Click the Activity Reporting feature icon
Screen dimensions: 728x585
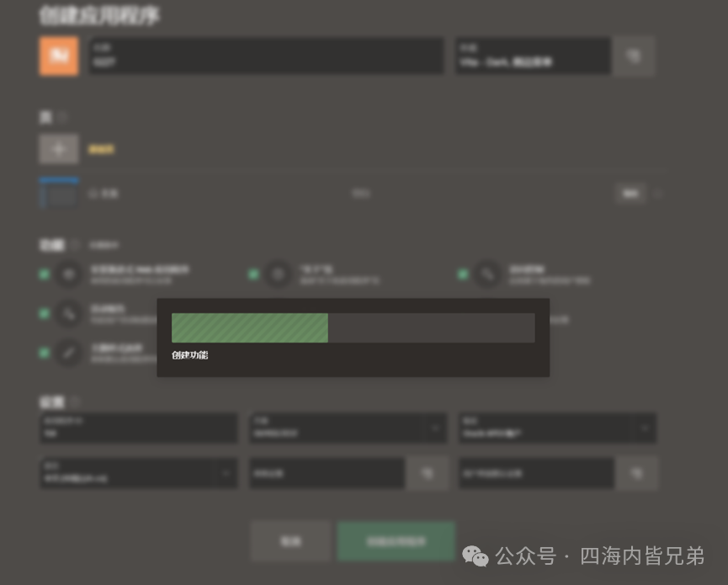(x=69, y=314)
